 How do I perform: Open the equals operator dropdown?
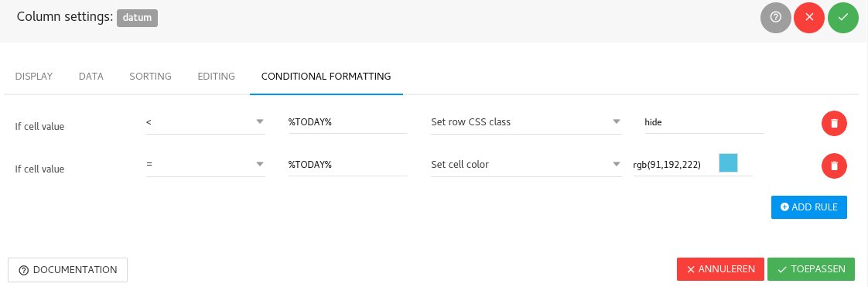point(205,165)
